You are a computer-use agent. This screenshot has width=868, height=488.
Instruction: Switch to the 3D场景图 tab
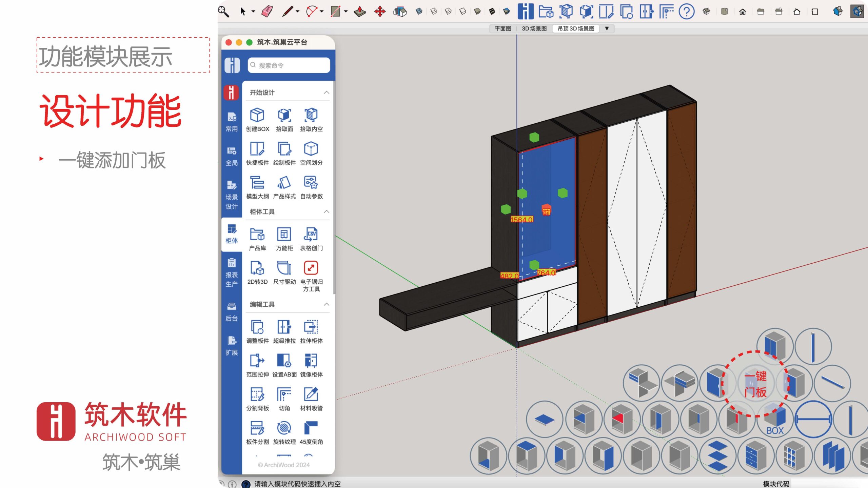pos(534,28)
